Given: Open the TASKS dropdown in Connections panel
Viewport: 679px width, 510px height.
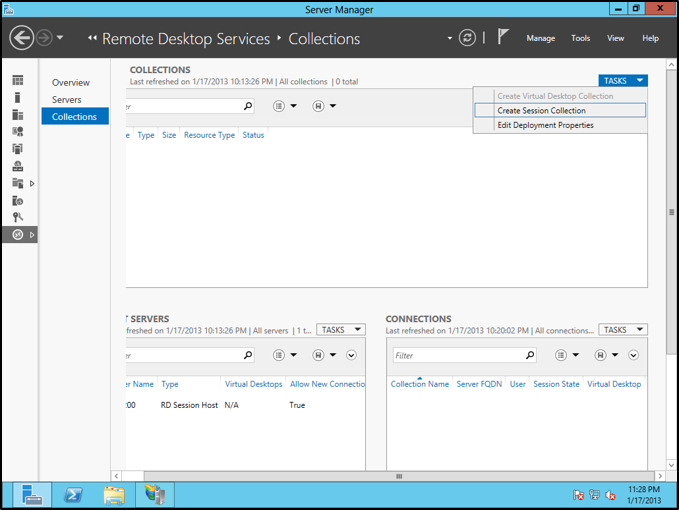Looking at the screenshot, I should 623,330.
